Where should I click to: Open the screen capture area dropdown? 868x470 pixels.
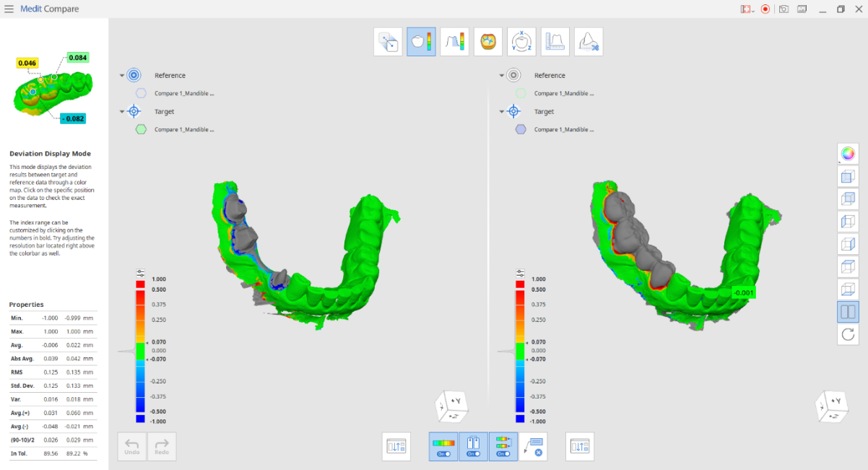tap(747, 9)
